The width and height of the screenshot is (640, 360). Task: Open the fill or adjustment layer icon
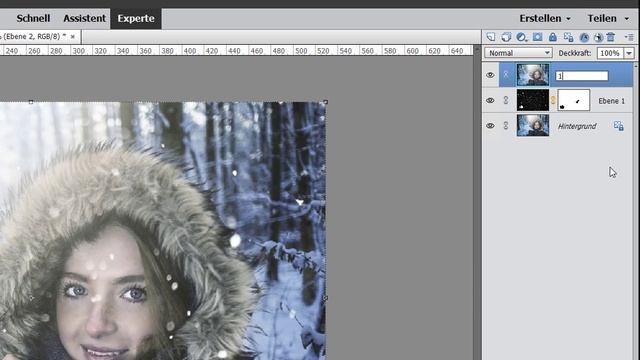pos(521,37)
